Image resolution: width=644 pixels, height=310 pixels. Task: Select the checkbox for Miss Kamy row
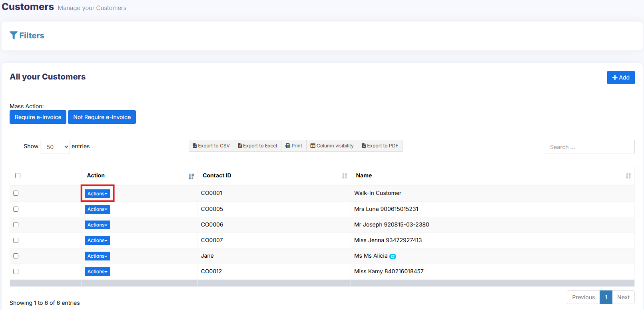[16, 272]
